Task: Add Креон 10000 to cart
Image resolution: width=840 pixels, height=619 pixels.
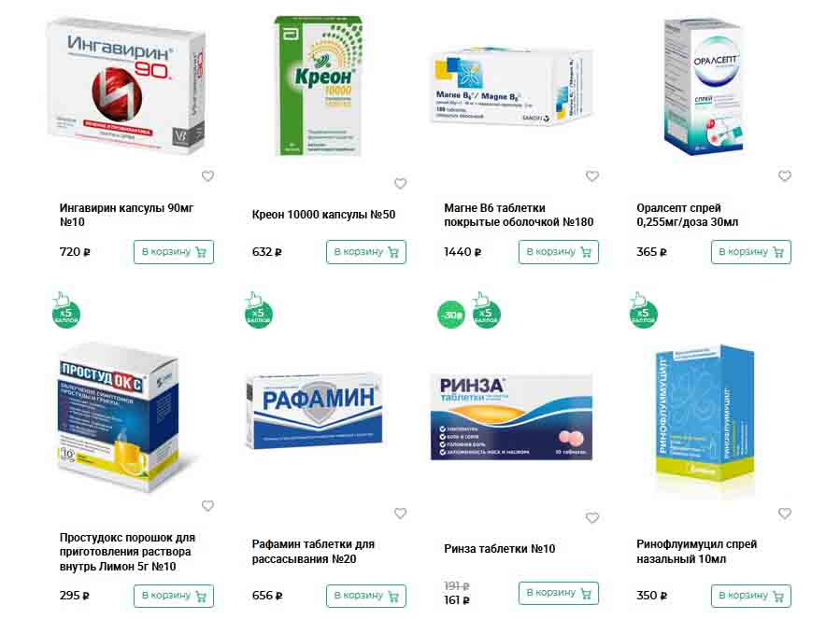Action: tap(366, 252)
